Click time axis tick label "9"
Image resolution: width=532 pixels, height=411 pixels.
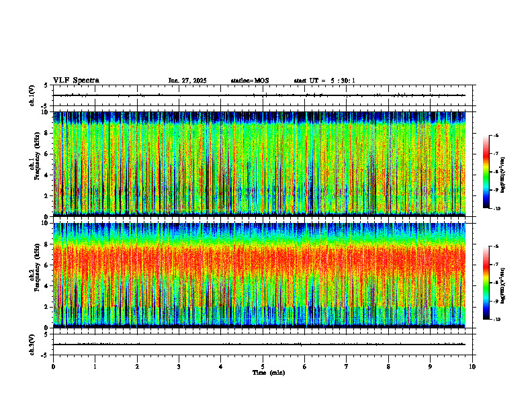click(x=430, y=367)
